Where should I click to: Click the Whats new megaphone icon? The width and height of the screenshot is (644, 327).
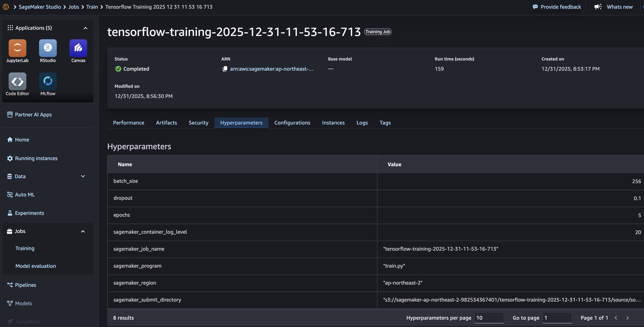pyautogui.click(x=598, y=7)
